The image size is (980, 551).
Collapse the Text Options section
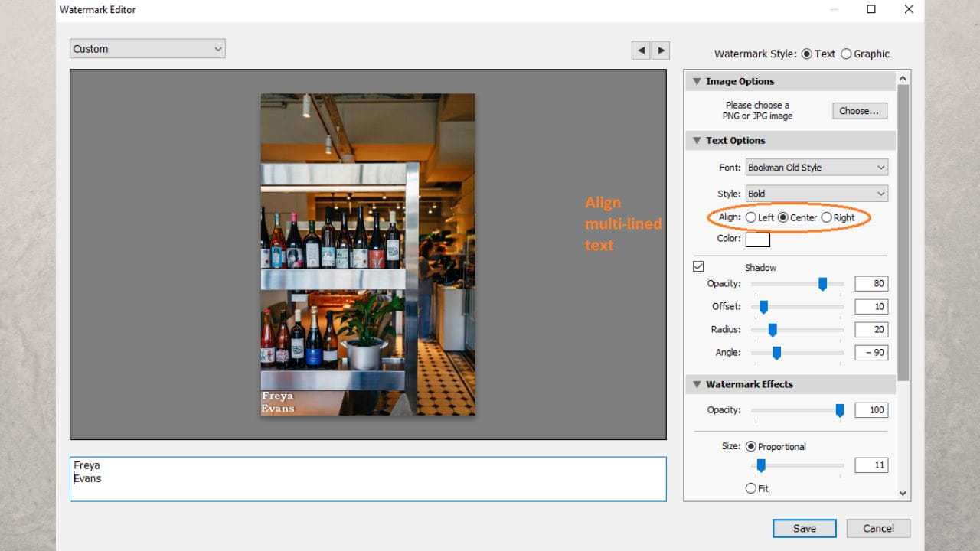[x=697, y=140]
